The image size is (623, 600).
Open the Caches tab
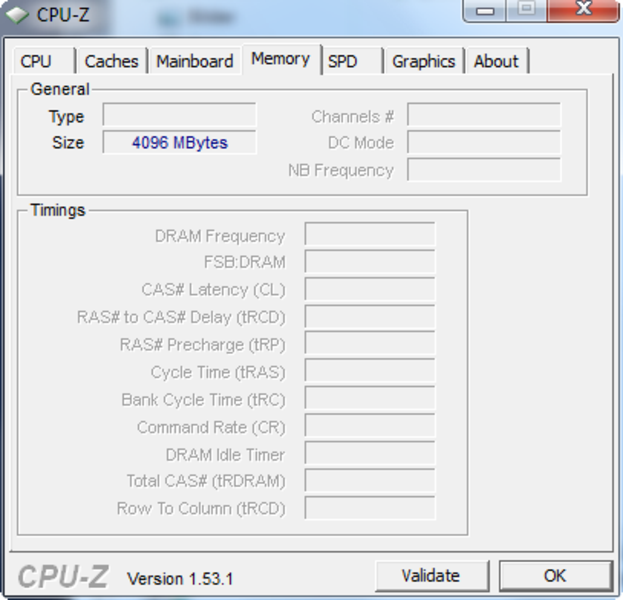112,61
